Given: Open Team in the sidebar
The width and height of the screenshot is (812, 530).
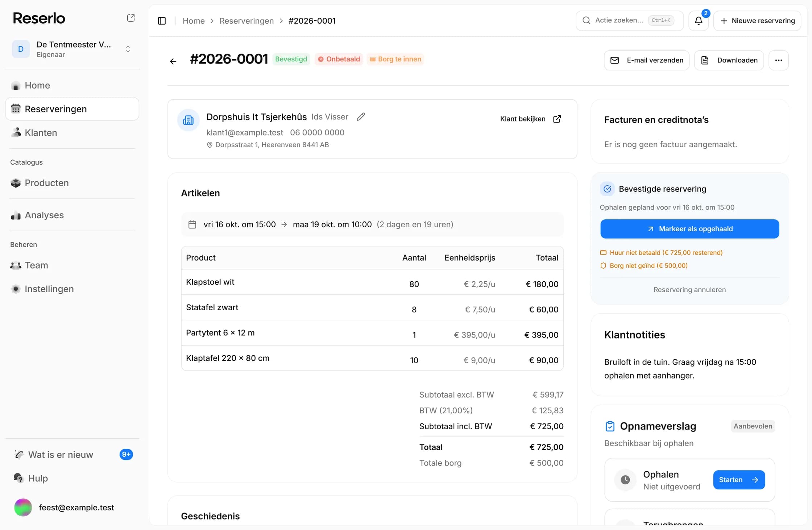Looking at the screenshot, I should pyautogui.click(x=72, y=265).
